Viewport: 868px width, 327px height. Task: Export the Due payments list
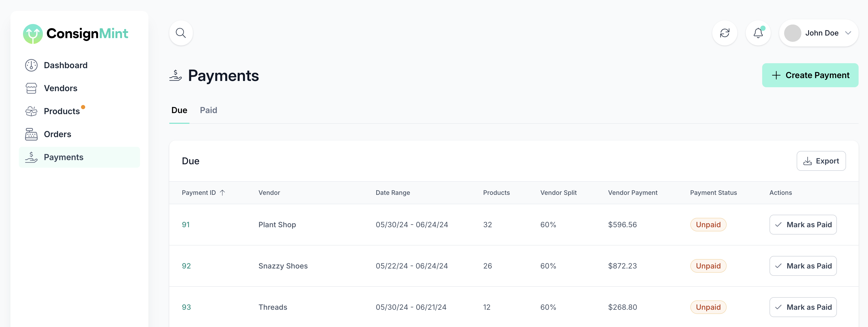[x=821, y=161]
